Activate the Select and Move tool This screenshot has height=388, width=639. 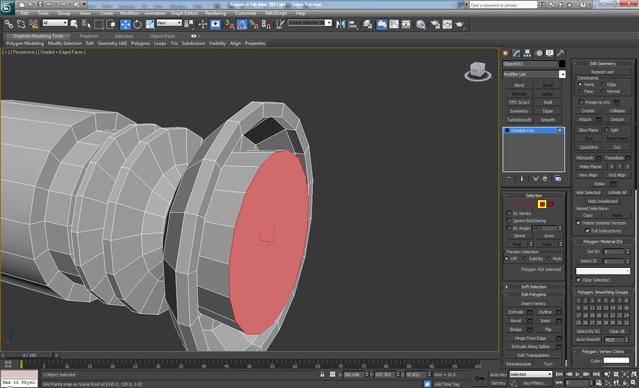point(125,24)
